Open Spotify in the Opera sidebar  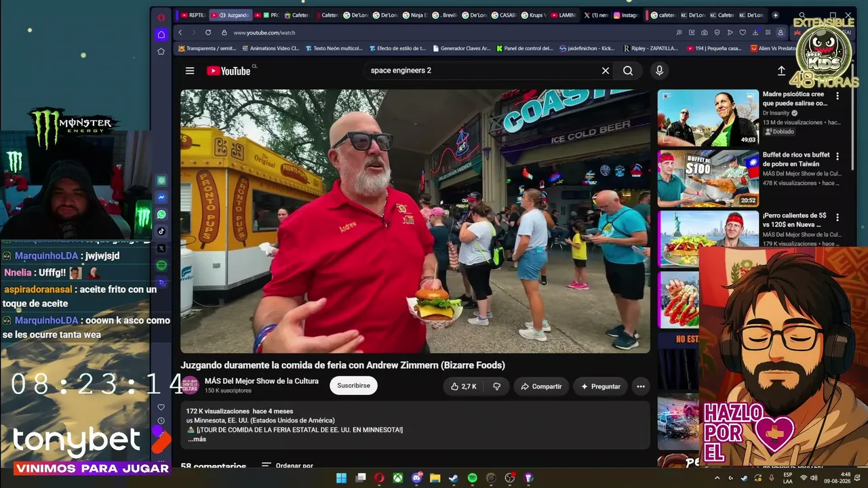161,265
